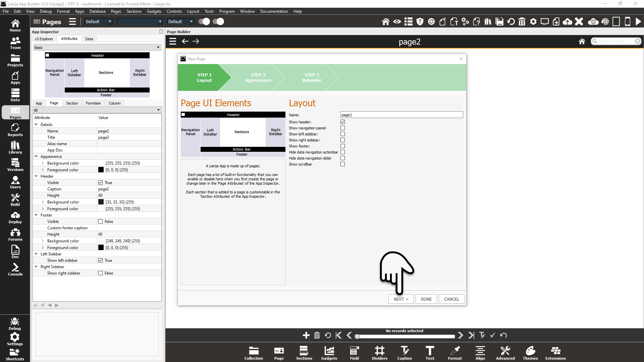Collapse the Appearance attribute group
This screenshot has height=362, width=644.
(36, 157)
